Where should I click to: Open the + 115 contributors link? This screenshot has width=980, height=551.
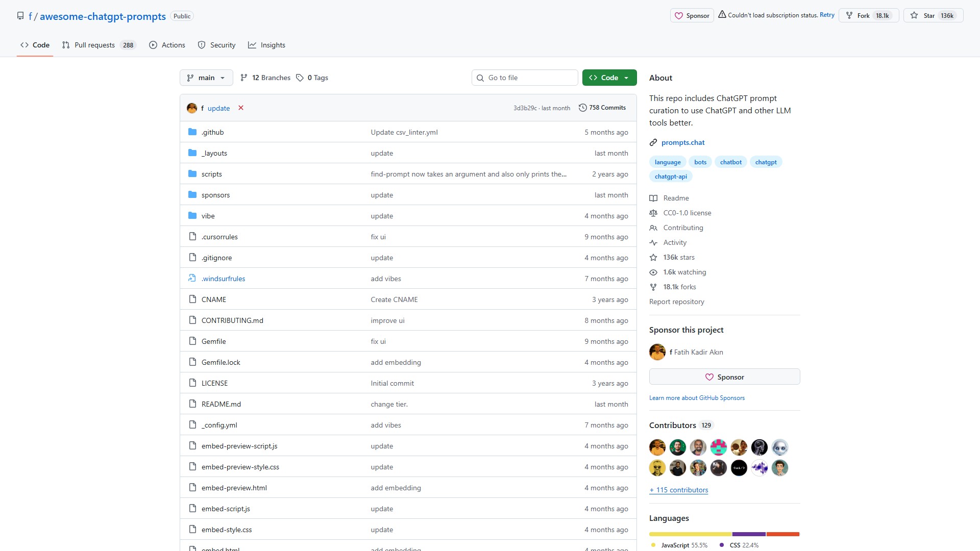click(678, 490)
